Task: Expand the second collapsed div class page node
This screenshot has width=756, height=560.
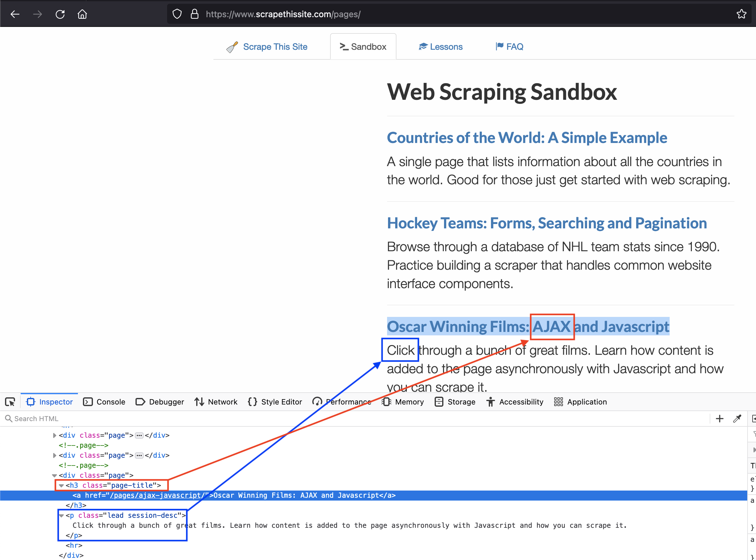Action: coord(54,456)
